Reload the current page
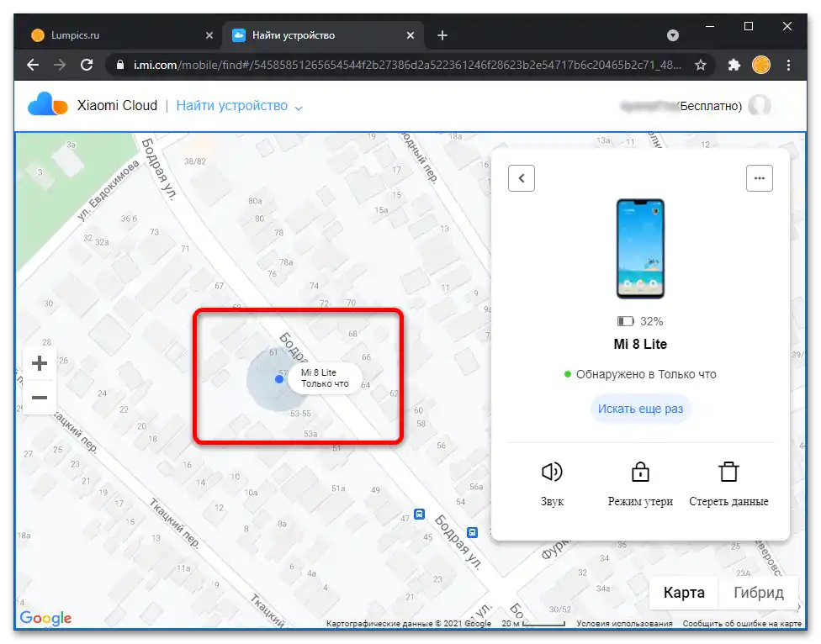Image resolution: width=821 pixels, height=644 pixels. (x=87, y=65)
